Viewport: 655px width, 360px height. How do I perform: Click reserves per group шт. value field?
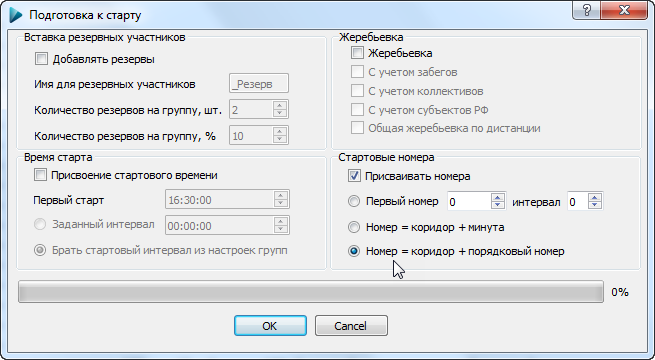pos(251,109)
